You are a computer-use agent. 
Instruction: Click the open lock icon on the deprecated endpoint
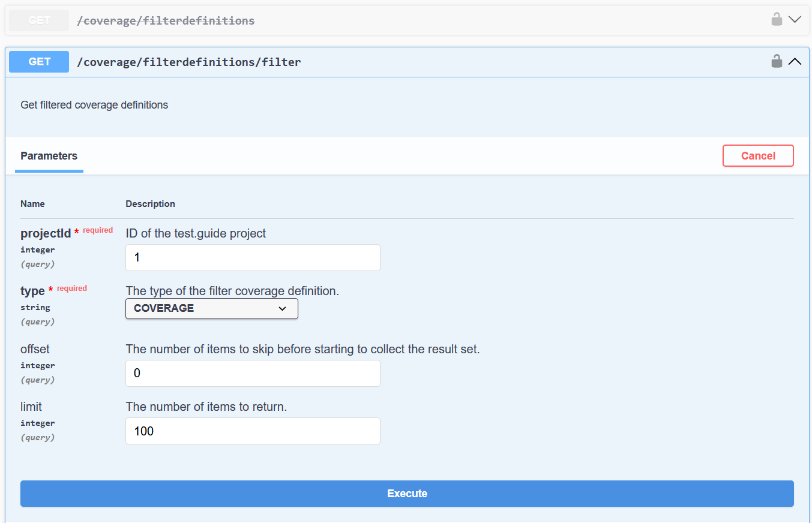pyautogui.click(x=776, y=19)
